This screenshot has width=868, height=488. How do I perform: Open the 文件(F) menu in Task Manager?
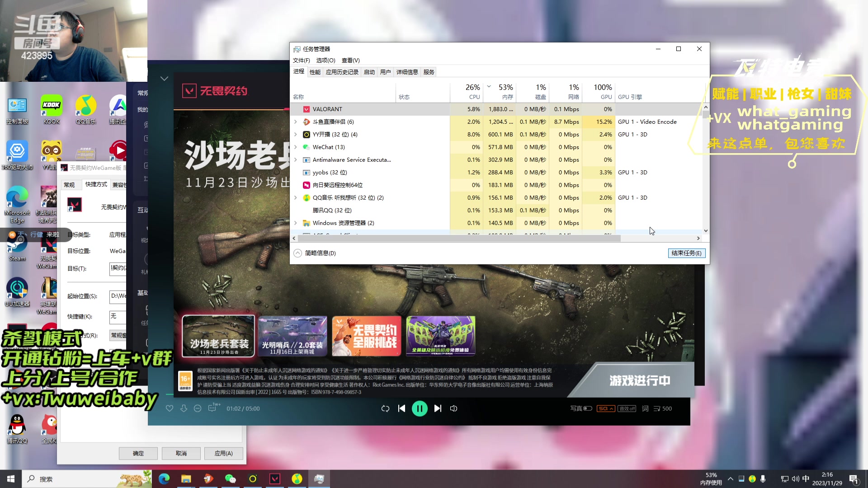(x=302, y=61)
